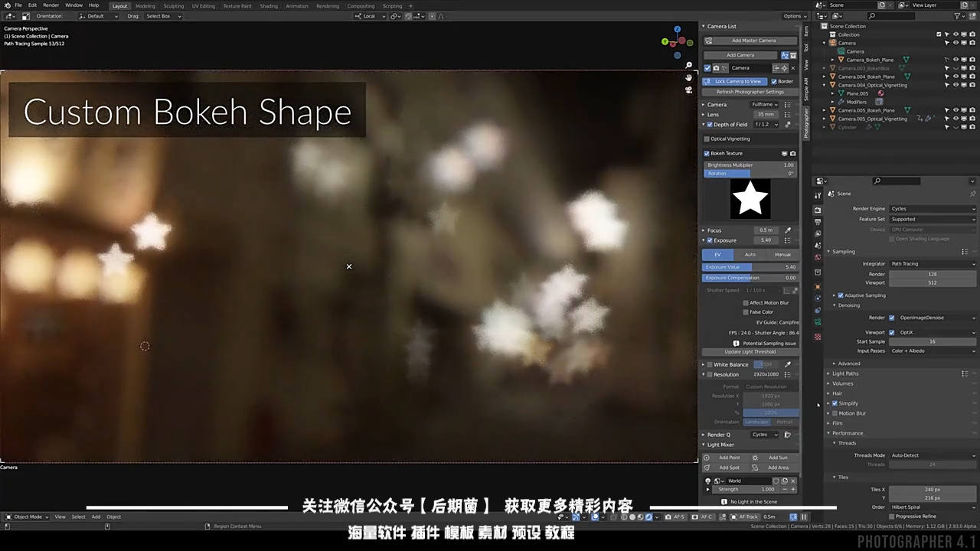
Task: Switch to the Compositing workspace tab
Action: pyautogui.click(x=361, y=6)
